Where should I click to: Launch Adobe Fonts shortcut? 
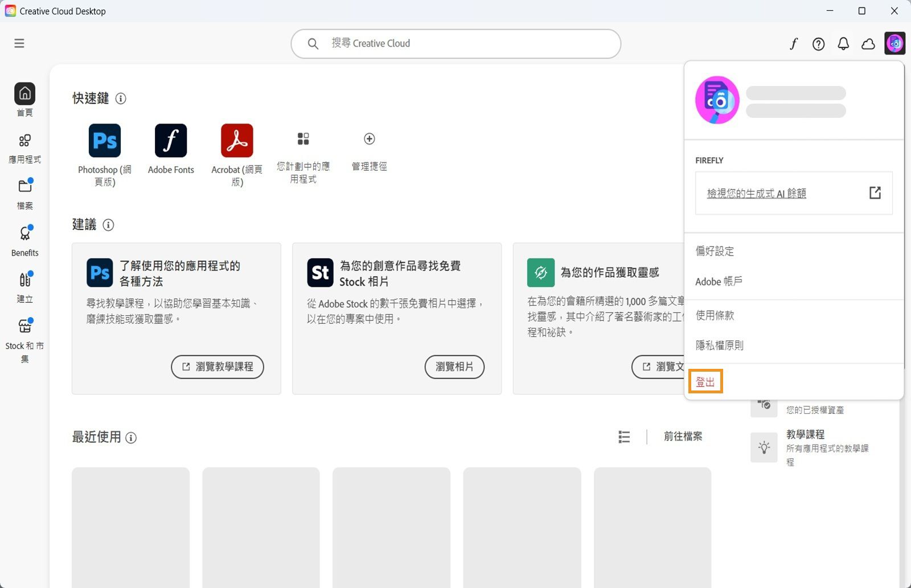click(171, 149)
